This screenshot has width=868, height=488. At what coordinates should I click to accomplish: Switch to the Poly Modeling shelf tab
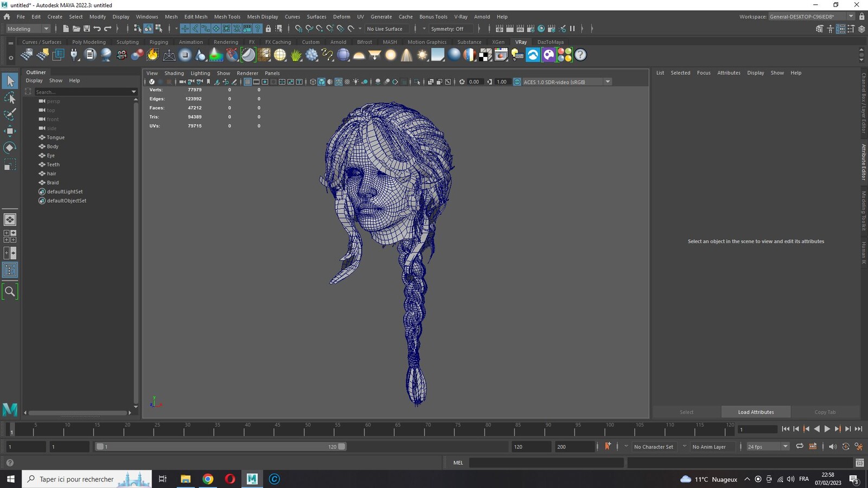(89, 42)
